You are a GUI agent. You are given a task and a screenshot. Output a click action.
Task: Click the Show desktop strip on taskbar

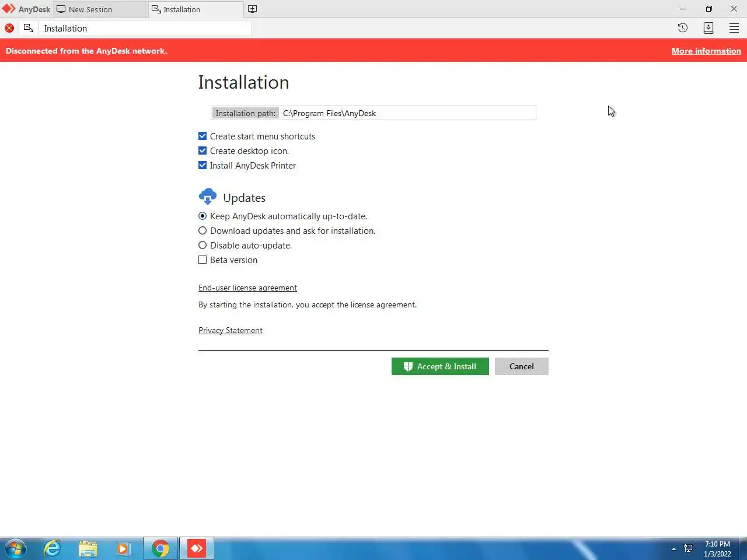tap(743, 548)
